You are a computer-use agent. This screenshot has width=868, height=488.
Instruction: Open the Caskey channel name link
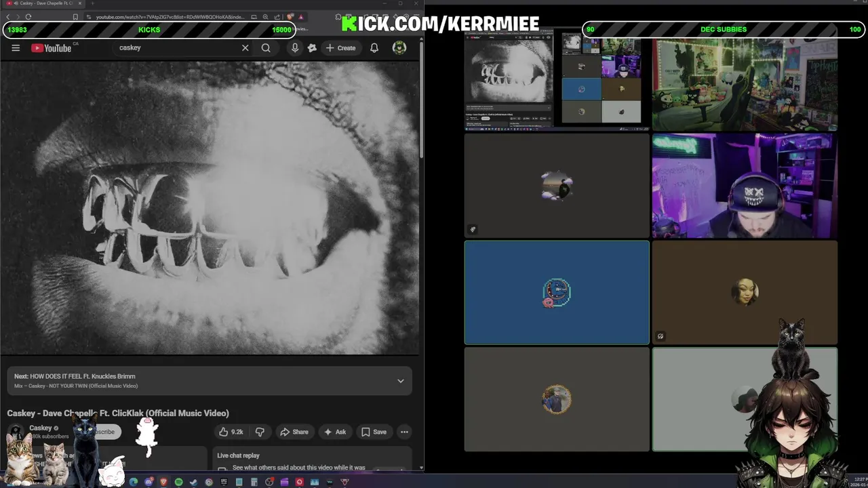(x=41, y=428)
